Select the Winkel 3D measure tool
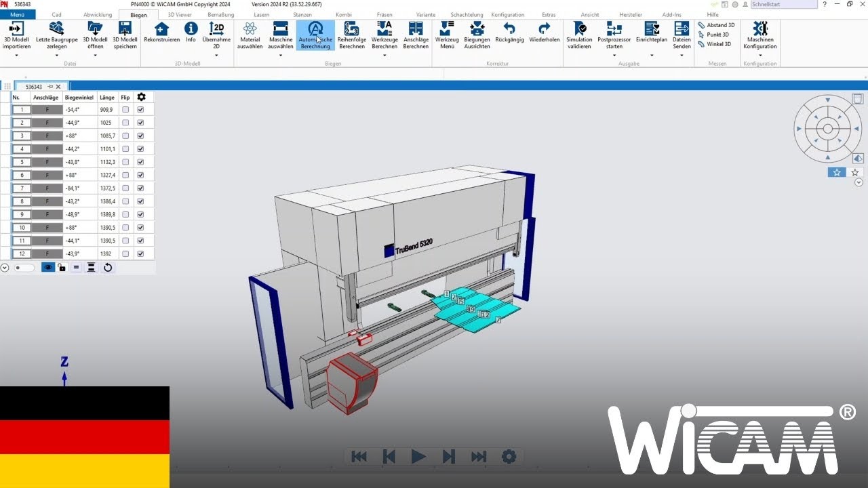Image resolution: width=868 pixels, height=488 pixels. [x=715, y=44]
